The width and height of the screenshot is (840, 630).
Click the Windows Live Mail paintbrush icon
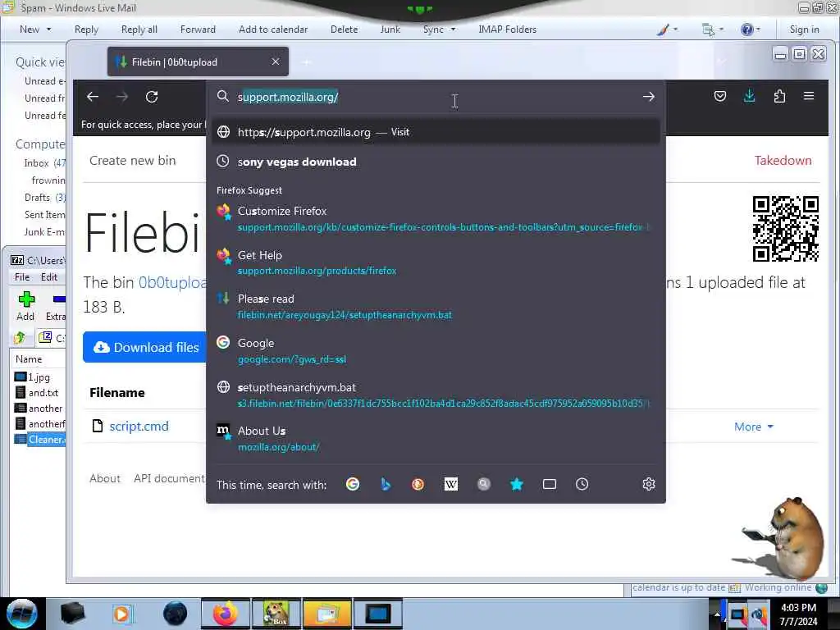point(663,30)
